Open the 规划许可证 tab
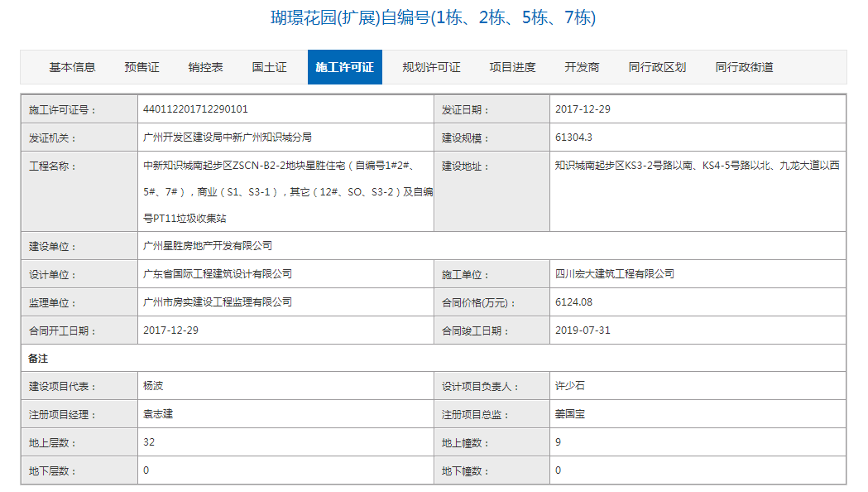 (x=431, y=67)
